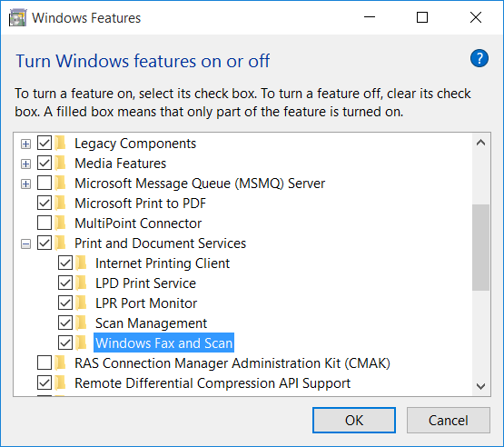
Task: Click the MultiPoint Connector folder icon
Action: pyautogui.click(x=61, y=223)
